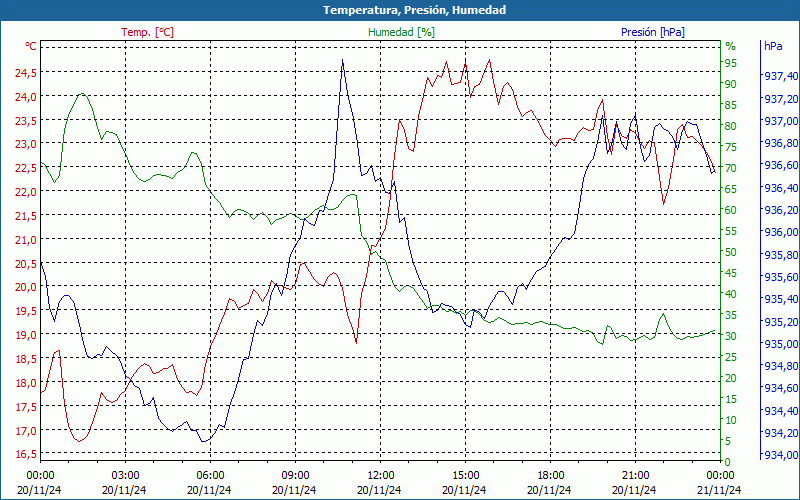Viewport: 800px width, 500px height.
Task: Click the 22,0 temperature axis value
Action: click(x=26, y=192)
